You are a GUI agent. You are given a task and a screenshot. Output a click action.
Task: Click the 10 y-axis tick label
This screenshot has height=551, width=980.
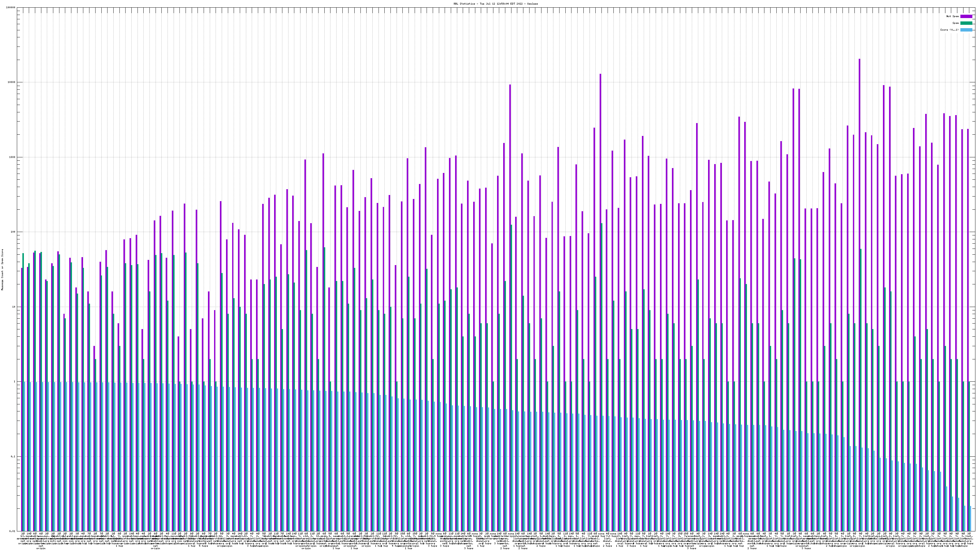[x=14, y=307]
